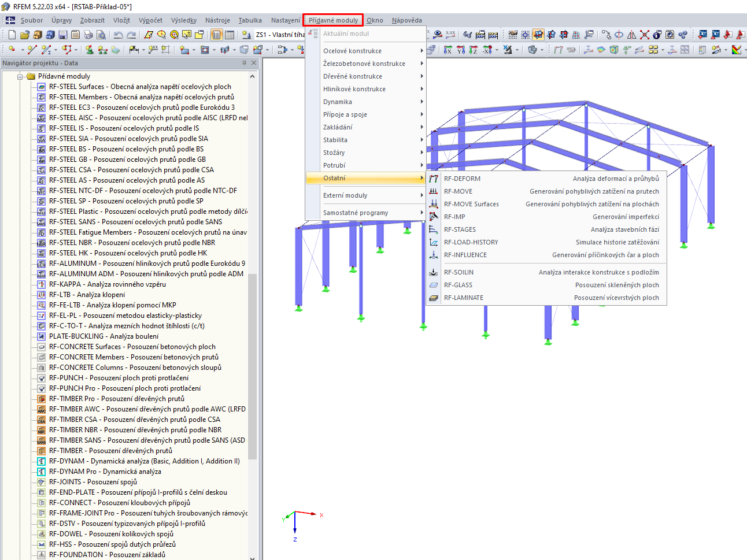
Task: Collapse the Přídavné moduly tree folder
Action: coord(20,76)
